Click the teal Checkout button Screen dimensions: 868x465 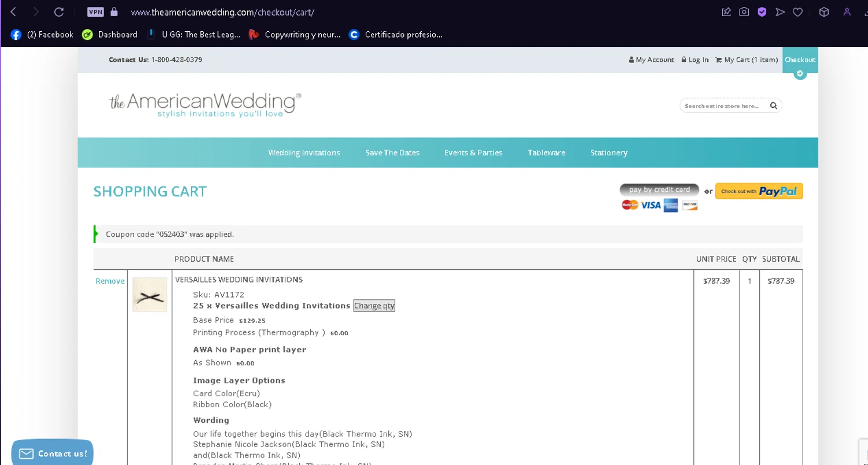(x=800, y=60)
